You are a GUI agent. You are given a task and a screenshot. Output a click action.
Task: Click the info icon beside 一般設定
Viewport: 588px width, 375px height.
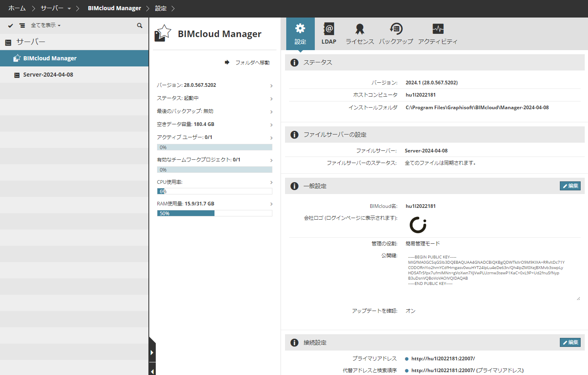[x=294, y=186]
